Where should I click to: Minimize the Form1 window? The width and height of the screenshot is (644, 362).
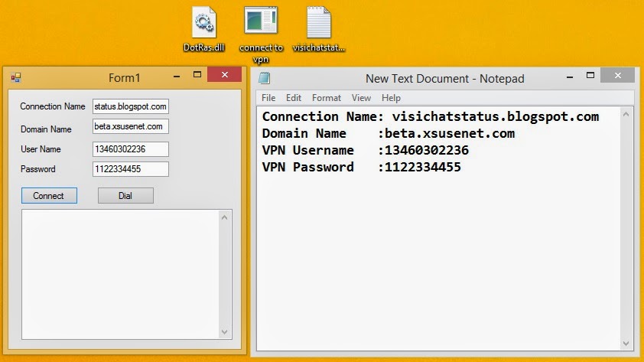tap(177, 76)
